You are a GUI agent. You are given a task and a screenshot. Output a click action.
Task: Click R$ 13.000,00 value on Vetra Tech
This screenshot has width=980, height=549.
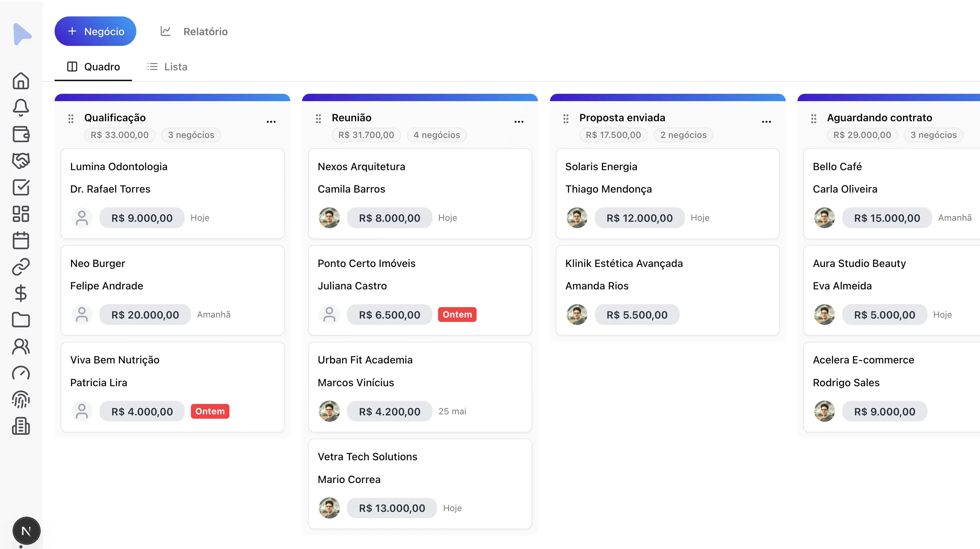point(392,508)
